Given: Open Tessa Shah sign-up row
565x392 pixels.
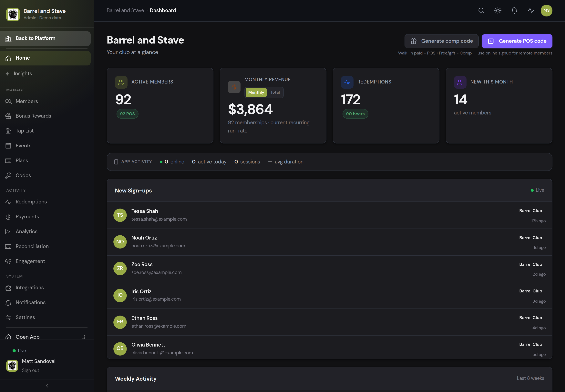Looking at the screenshot, I should [329, 215].
